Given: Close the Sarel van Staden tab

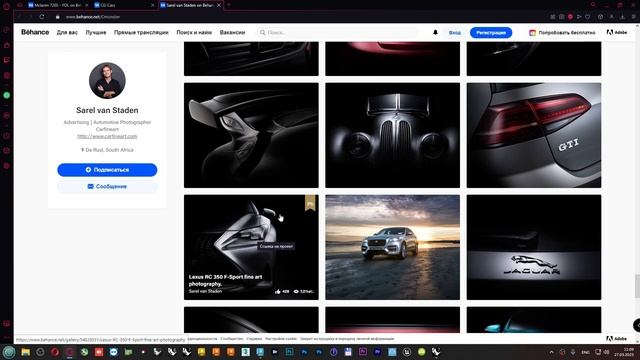Looking at the screenshot, I should coord(219,5).
